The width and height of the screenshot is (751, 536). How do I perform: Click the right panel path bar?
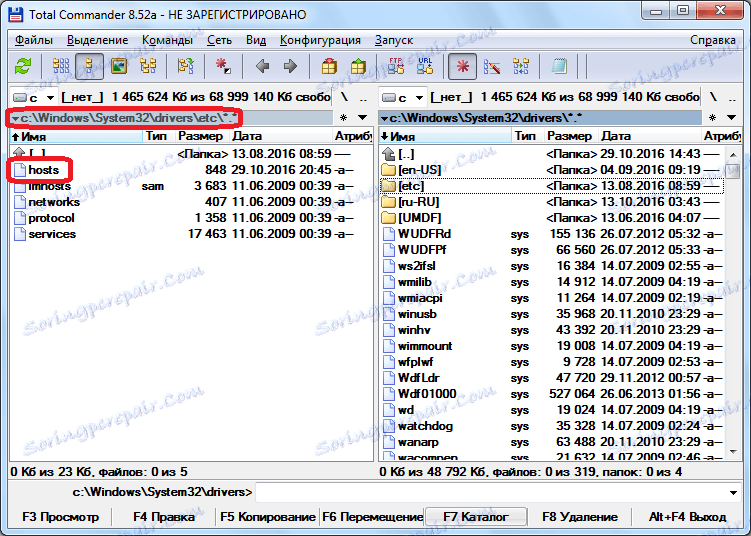[x=540, y=117]
